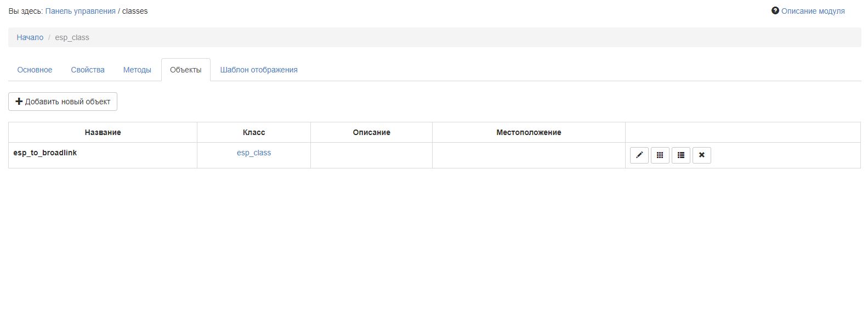Open the esp_class link in Класс column
Viewport: 868px width, 309px height.
coord(254,153)
